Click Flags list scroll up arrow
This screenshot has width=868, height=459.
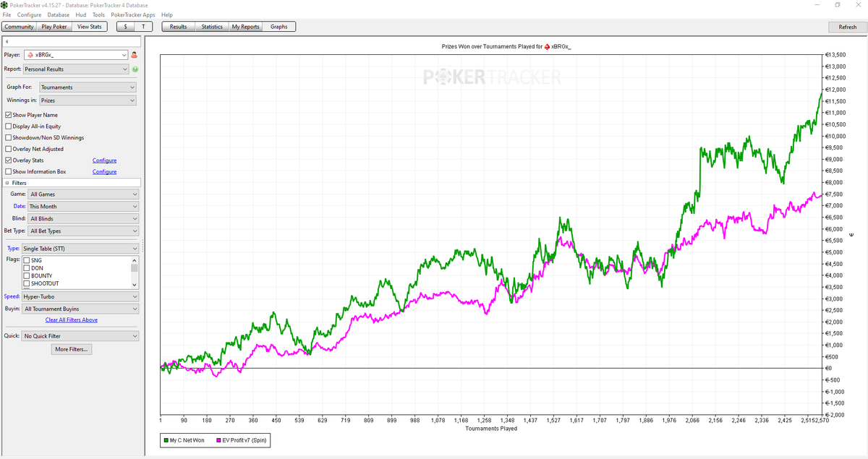pyautogui.click(x=134, y=260)
